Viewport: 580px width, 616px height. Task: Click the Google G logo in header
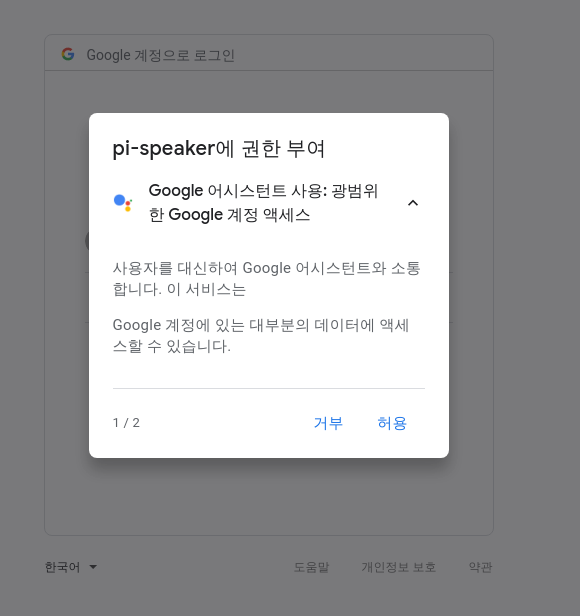(68, 54)
